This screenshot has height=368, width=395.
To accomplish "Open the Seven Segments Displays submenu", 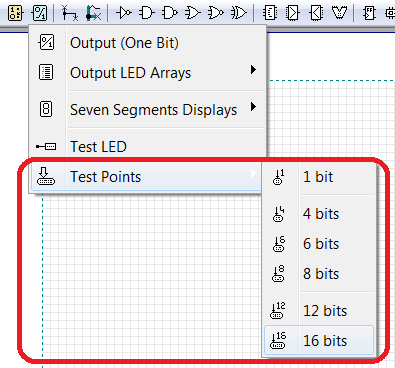I will click(148, 110).
